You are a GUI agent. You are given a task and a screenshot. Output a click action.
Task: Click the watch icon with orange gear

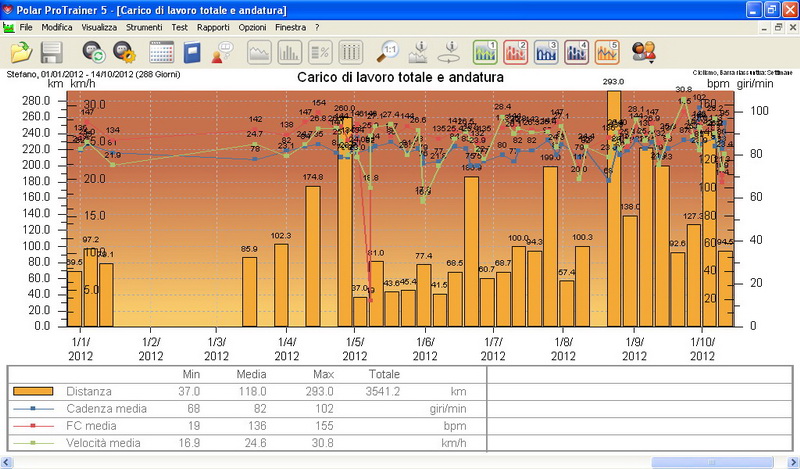[124, 52]
